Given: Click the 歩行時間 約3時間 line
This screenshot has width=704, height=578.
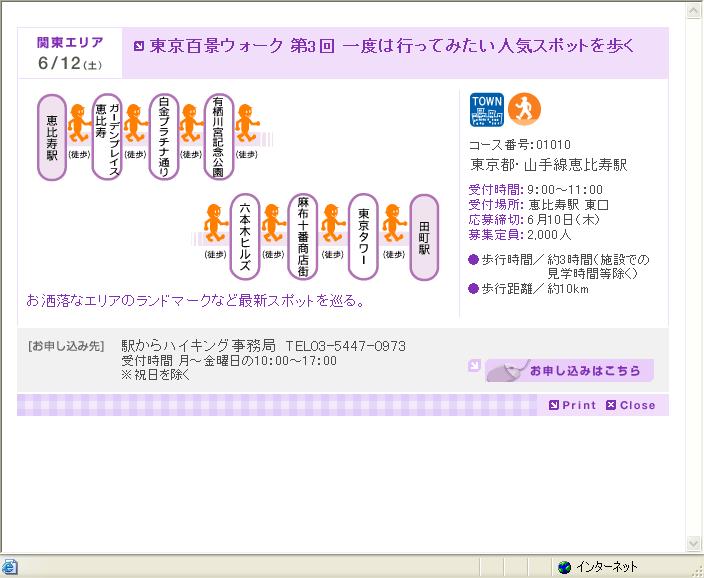Looking at the screenshot, I should tap(559, 266).
